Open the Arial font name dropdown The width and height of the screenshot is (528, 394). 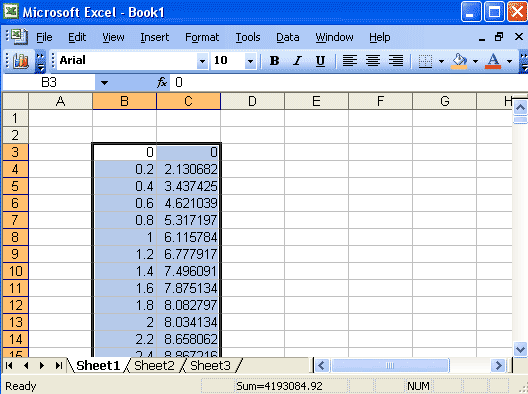coord(202,61)
